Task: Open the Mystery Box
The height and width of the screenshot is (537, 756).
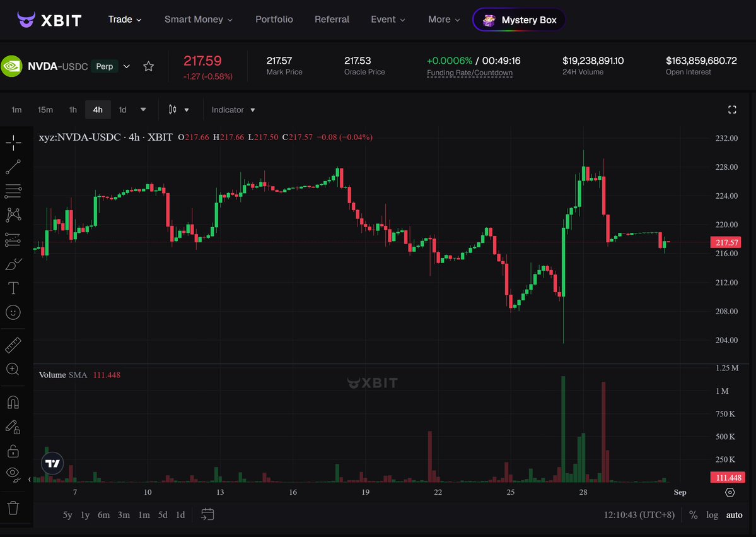Action: pos(520,20)
